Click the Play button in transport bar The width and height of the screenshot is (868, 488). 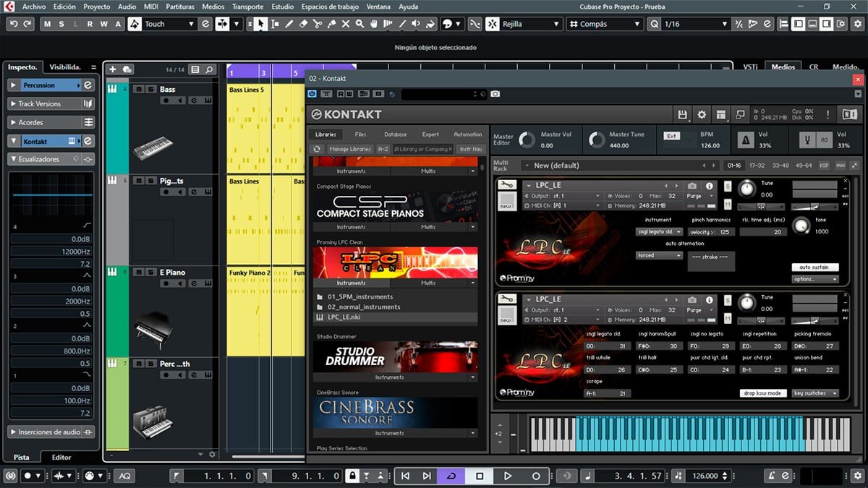[x=508, y=476]
